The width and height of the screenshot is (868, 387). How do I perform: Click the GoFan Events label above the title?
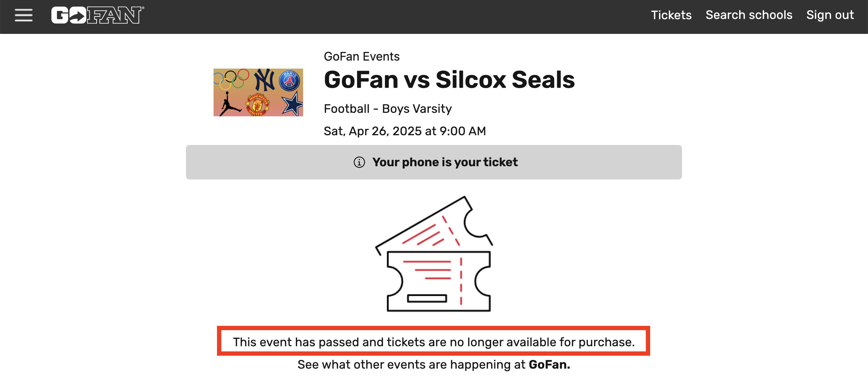point(362,56)
